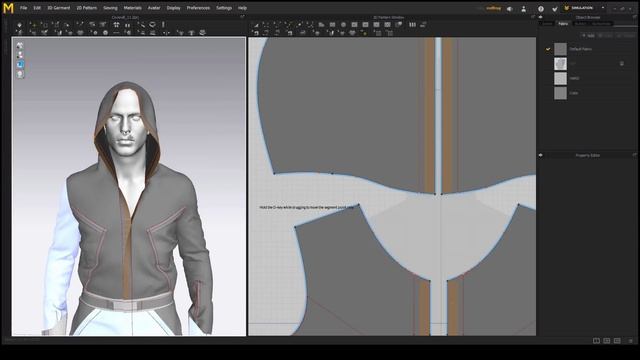
Task: Select the third fabric thumbnail, the light gray one
Action: (560, 78)
